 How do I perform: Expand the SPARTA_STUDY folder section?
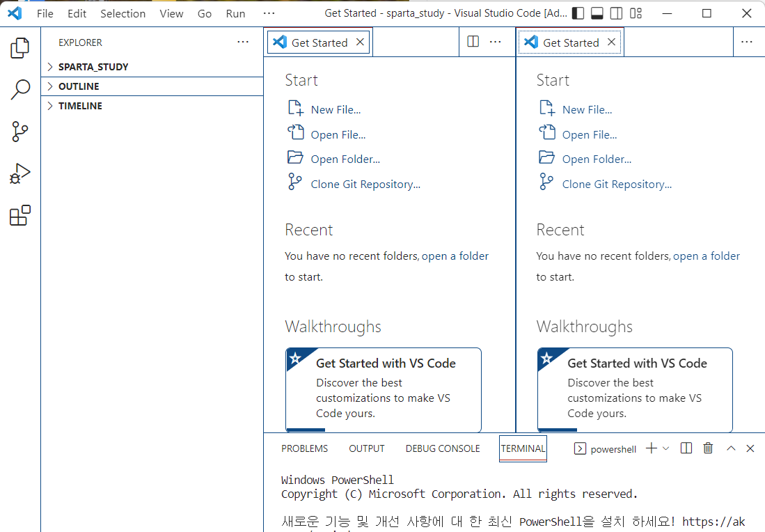152,67
